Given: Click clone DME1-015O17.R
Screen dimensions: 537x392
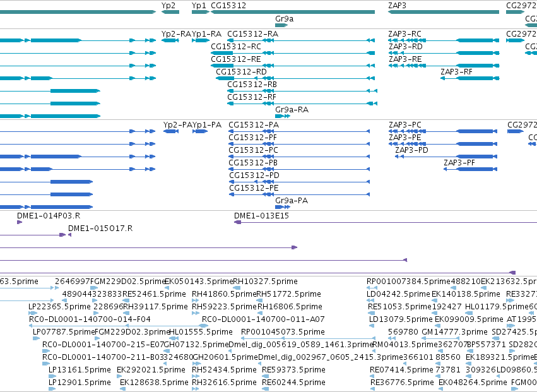Looking at the screenshot, I should [70, 235].
